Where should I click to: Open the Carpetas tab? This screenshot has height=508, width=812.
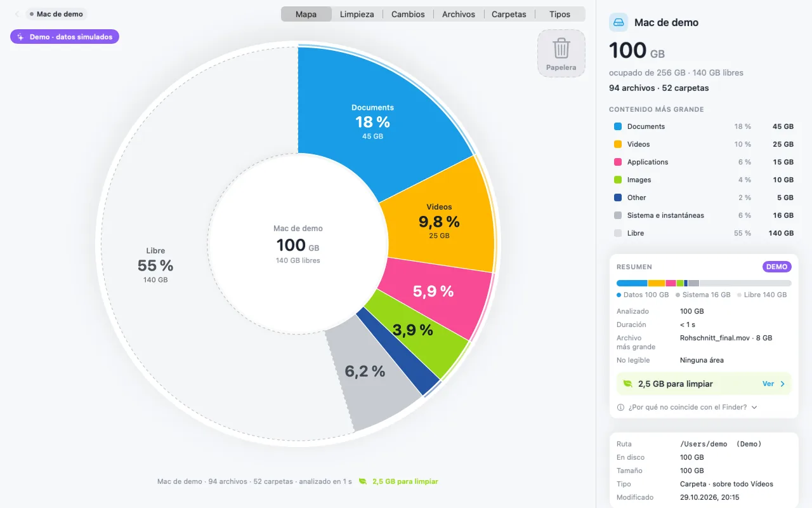[x=509, y=14]
